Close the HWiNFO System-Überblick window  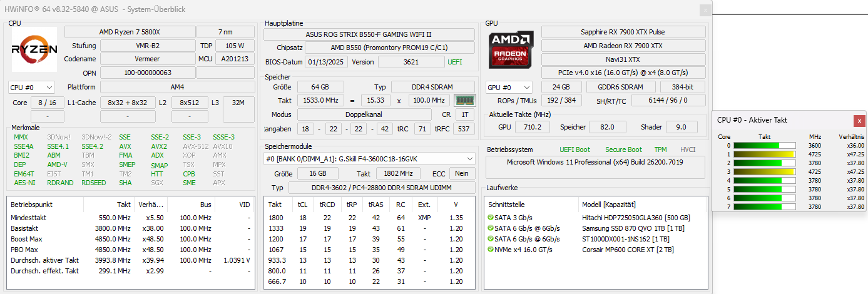[705, 10]
